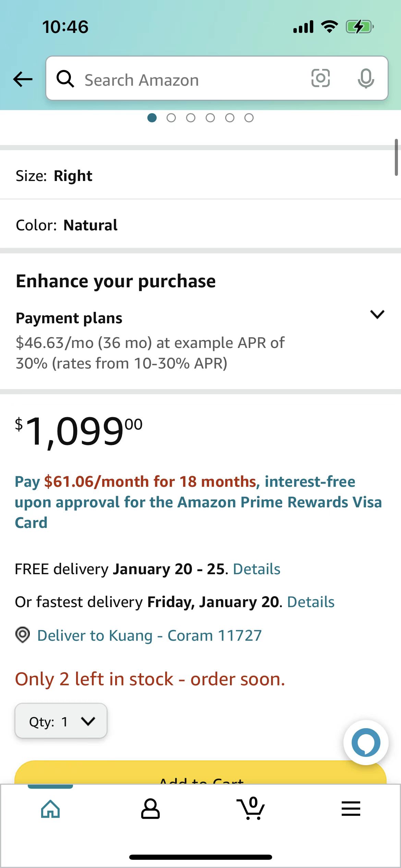Image resolution: width=401 pixels, height=868 pixels.
Task: Tap the location pin icon
Action: point(23,635)
